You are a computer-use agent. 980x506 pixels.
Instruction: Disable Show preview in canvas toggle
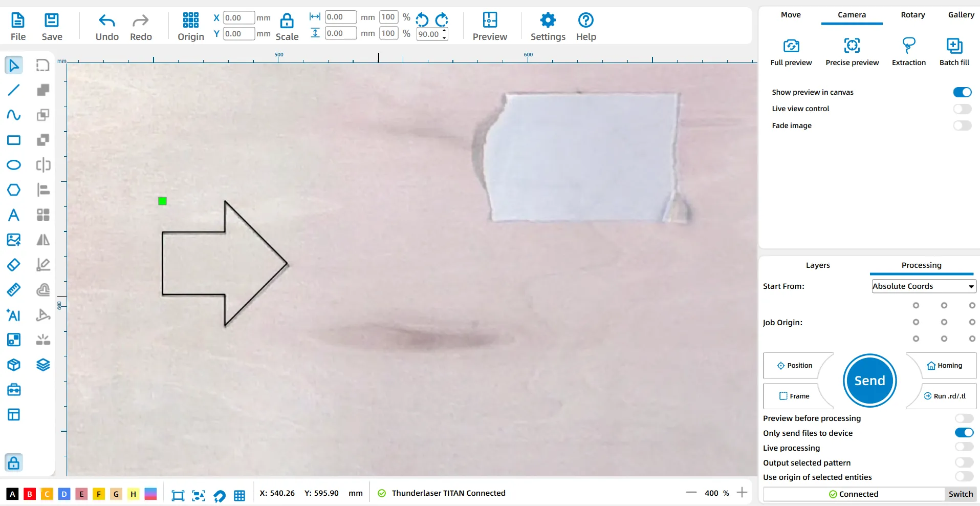click(x=962, y=92)
